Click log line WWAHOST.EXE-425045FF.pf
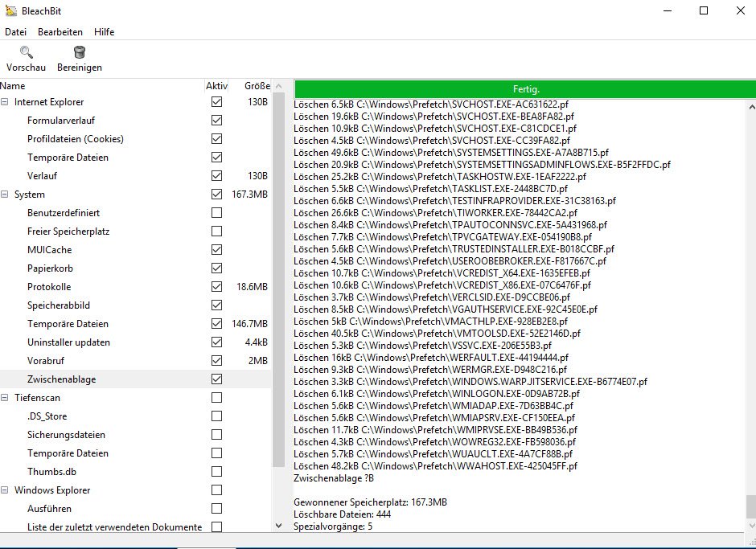756x549 pixels. click(x=435, y=466)
